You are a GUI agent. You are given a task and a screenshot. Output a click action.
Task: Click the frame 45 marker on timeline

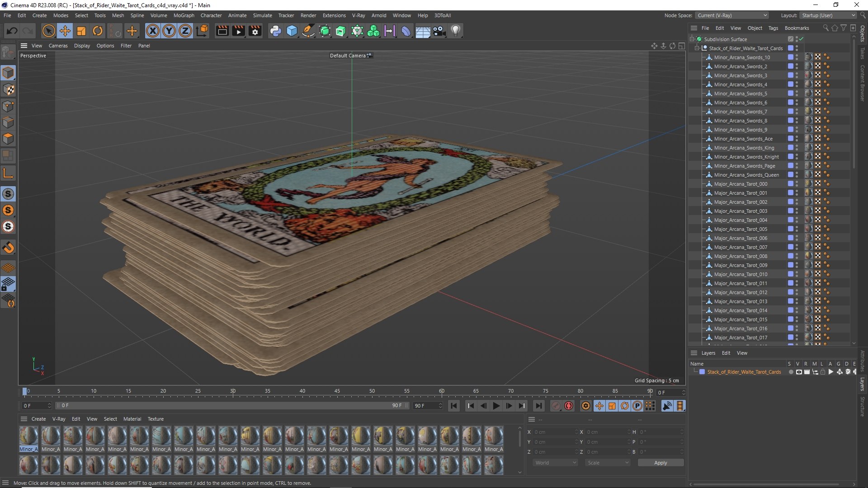tap(337, 391)
